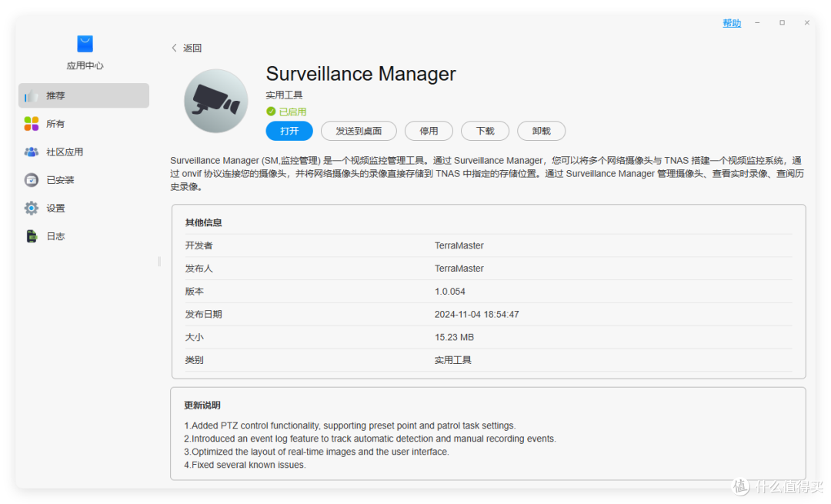The image size is (831, 504).
Task: Click the 发布人 row label
Action: click(199, 269)
